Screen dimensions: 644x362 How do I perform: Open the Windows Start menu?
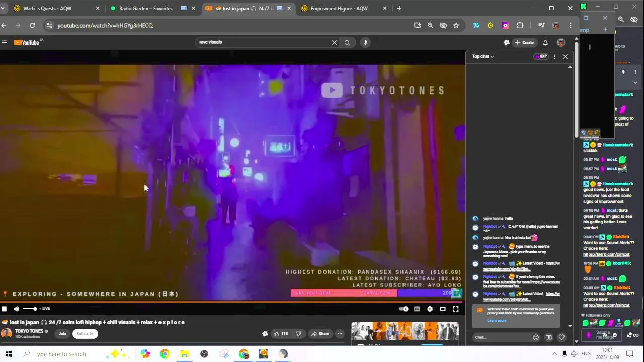pos(9,354)
